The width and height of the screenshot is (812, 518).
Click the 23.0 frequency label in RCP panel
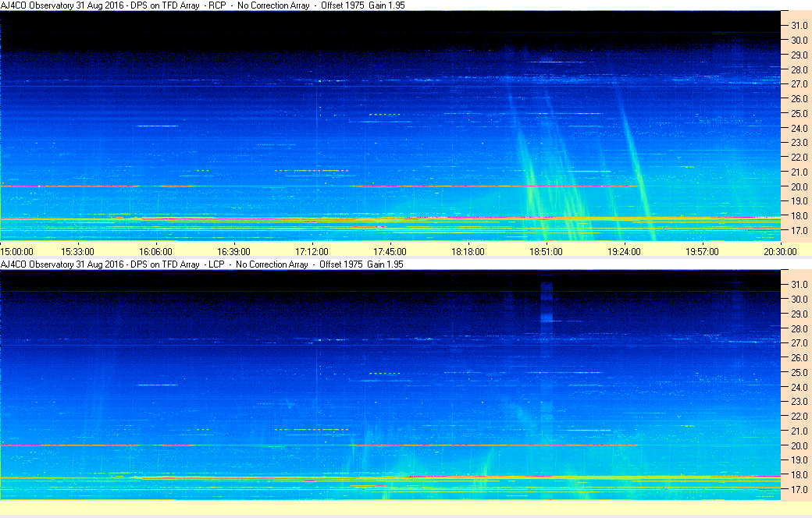point(799,142)
